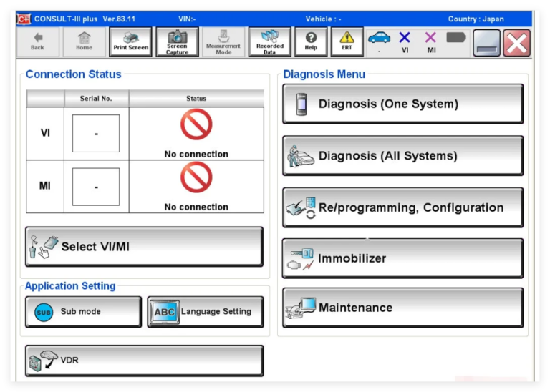Switch to Sub mode

coord(84,312)
